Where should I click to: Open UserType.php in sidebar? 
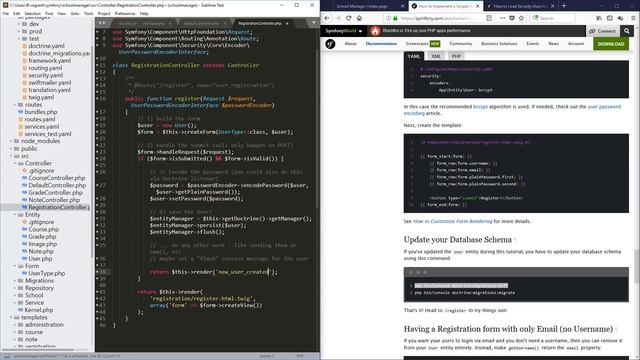click(x=47, y=273)
